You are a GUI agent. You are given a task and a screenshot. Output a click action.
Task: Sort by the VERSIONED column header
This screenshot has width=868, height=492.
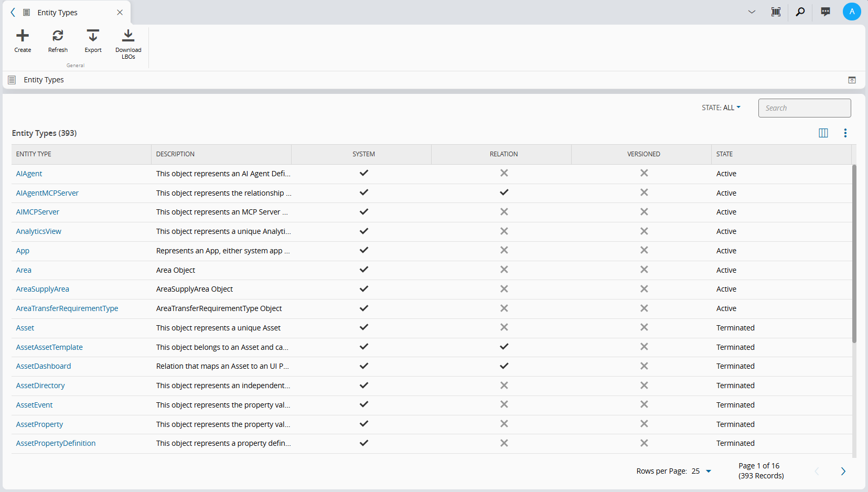pos(641,154)
